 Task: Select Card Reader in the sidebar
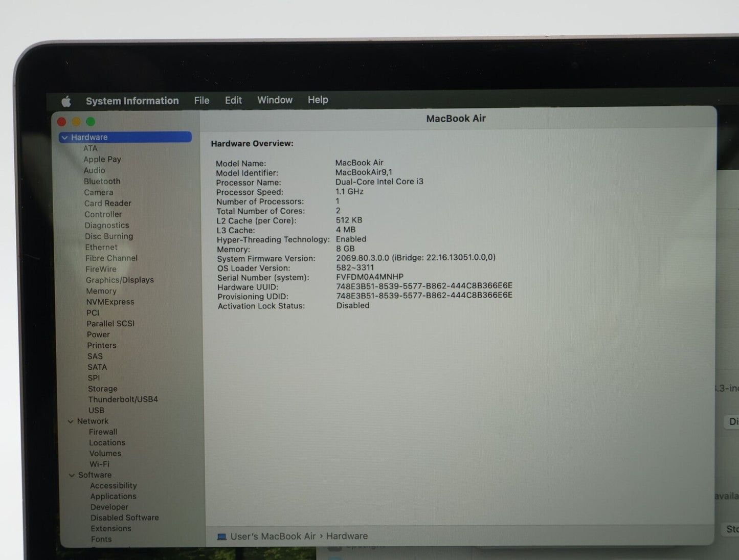click(107, 203)
